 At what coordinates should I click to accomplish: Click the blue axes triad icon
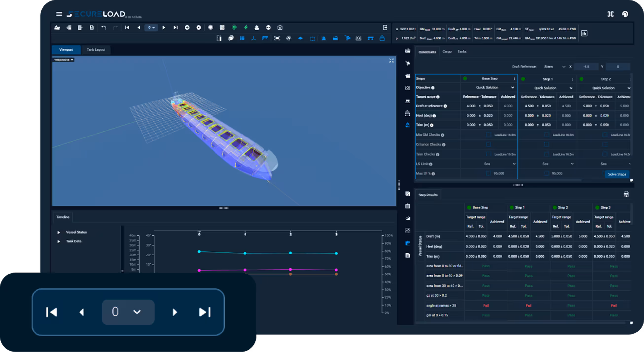(x=254, y=38)
